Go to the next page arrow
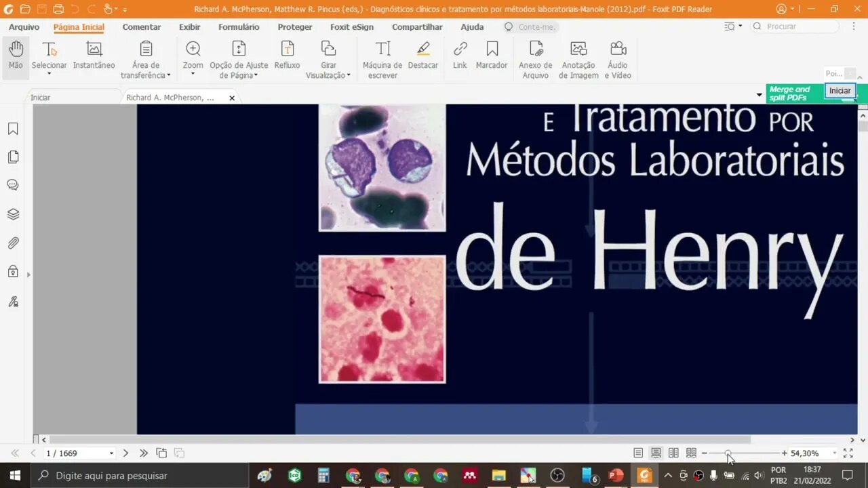 coord(125,453)
